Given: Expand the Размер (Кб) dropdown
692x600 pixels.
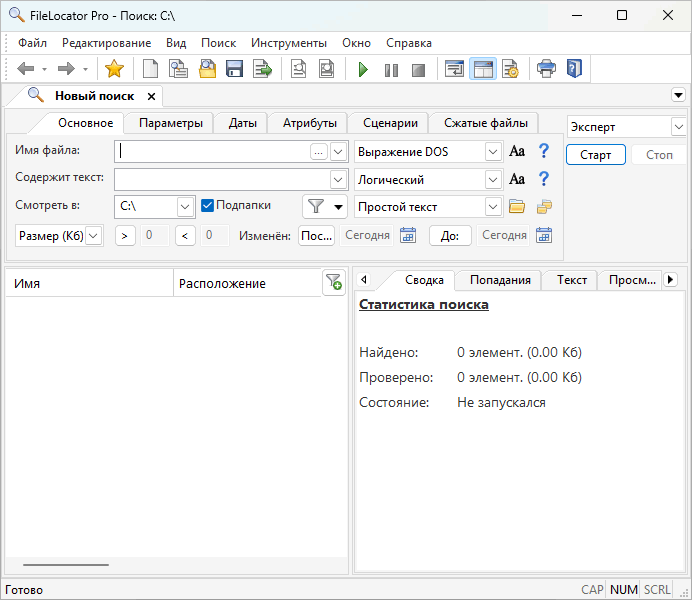Looking at the screenshot, I should [93, 236].
